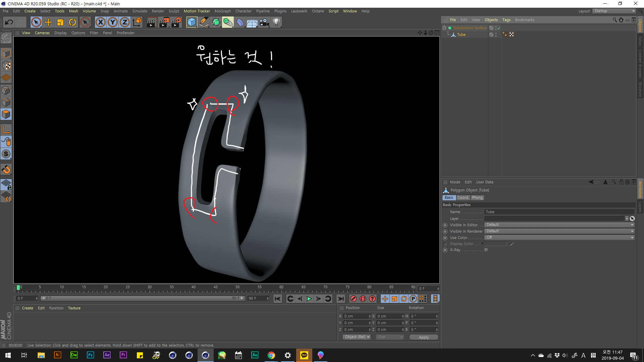Image resolution: width=644 pixels, height=362 pixels.
Task: Enable the X-Ray checkbox
Action: tap(486, 250)
